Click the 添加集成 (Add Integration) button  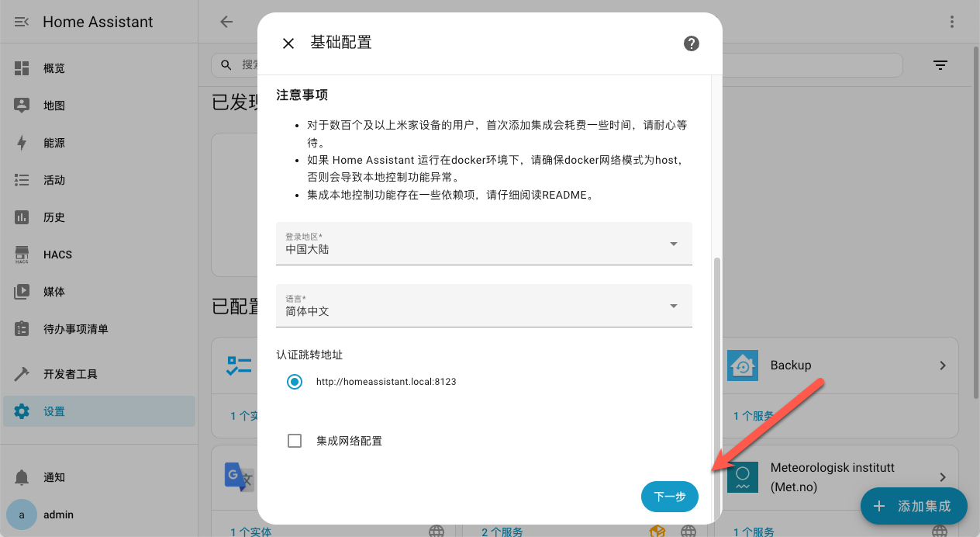913,506
